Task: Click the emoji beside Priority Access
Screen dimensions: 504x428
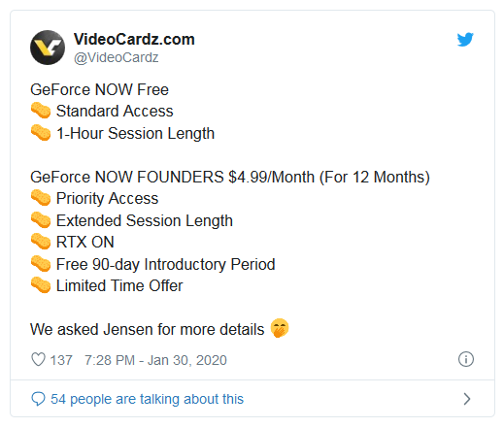Action: 41,198
